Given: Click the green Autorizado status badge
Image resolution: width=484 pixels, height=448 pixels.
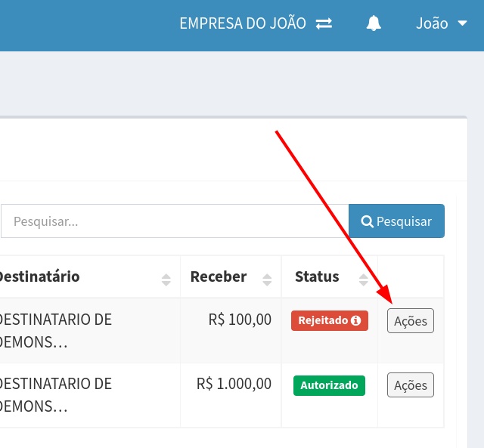Looking at the screenshot, I should tap(329, 385).
